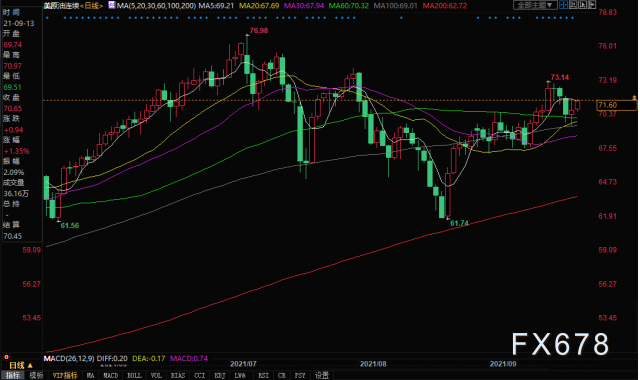Click the red MA200:62.72 value
The width and height of the screenshot is (640, 380).
(x=445, y=6)
